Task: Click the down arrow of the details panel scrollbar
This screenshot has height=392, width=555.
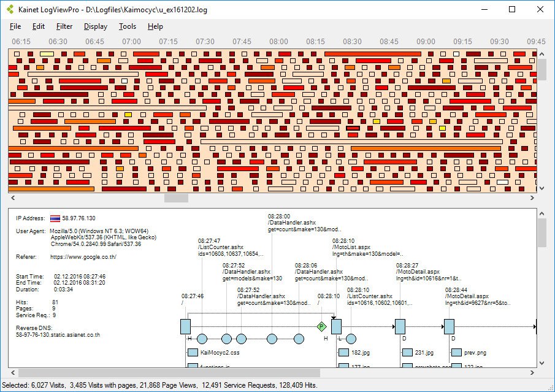Action: [542, 362]
